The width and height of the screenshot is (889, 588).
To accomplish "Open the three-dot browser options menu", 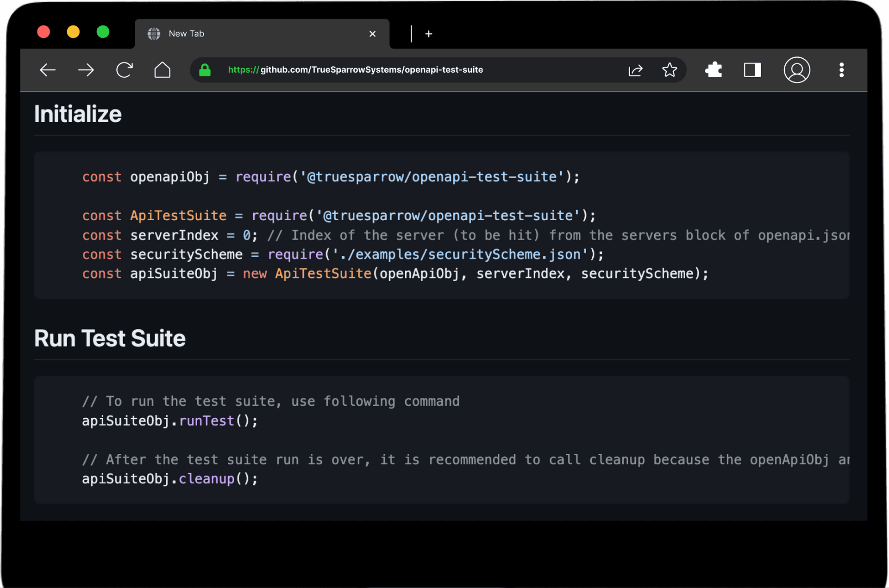I will (x=841, y=70).
